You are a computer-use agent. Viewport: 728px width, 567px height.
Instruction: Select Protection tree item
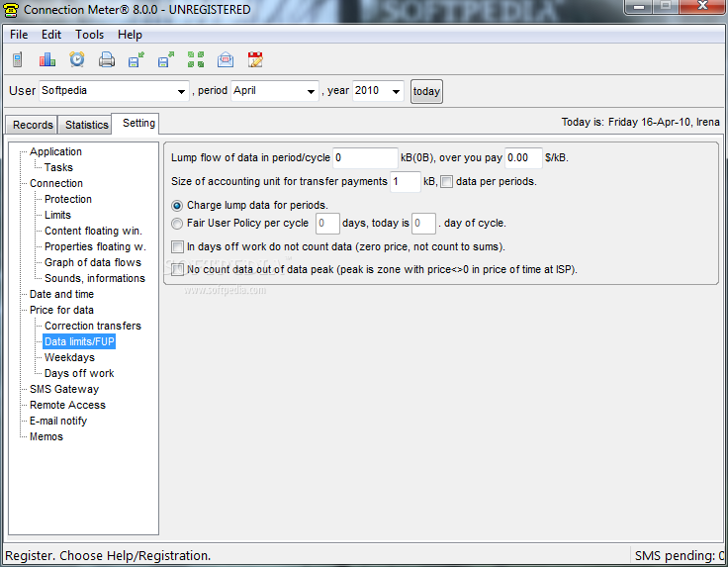[68, 199]
